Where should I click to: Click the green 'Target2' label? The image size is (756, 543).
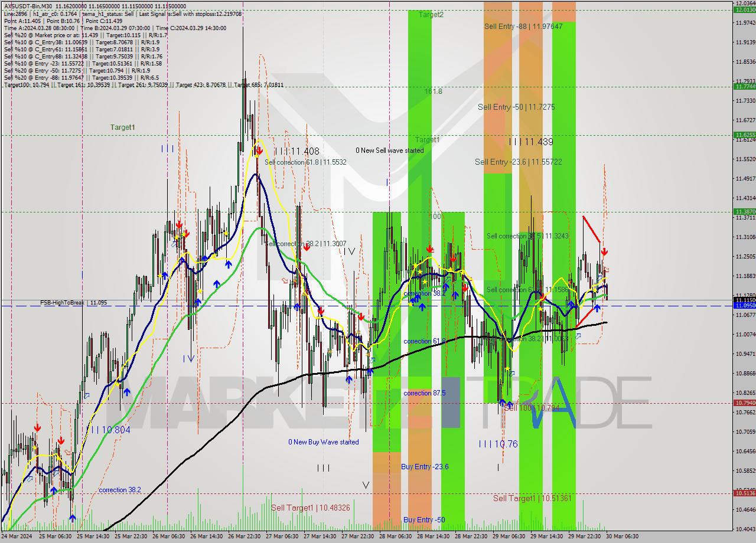click(x=431, y=14)
